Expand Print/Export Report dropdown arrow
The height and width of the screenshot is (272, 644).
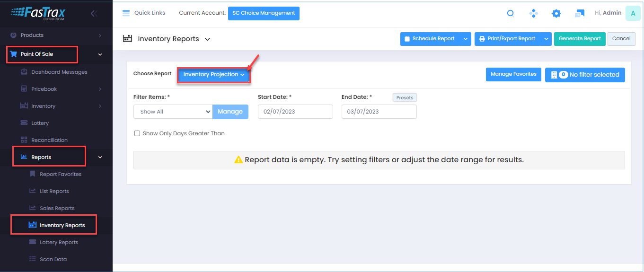click(x=546, y=39)
